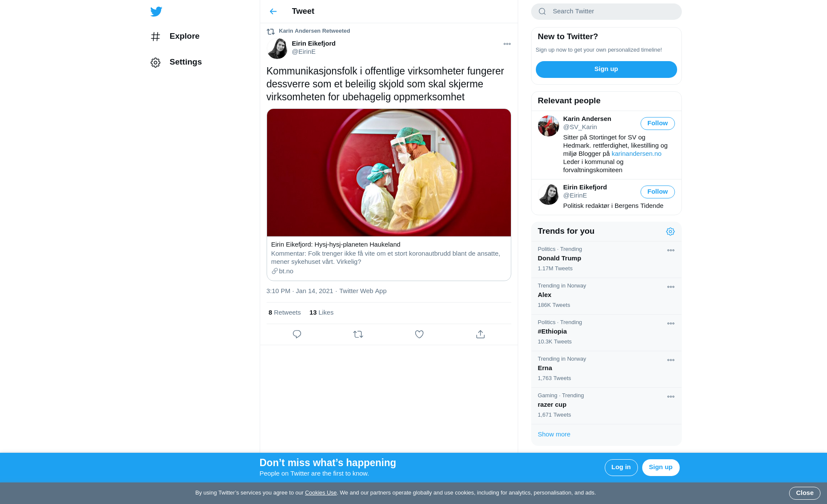Follow Eirin Eikefjord in Relevant people
Screen dimensions: 827x504
pyautogui.click(x=657, y=192)
